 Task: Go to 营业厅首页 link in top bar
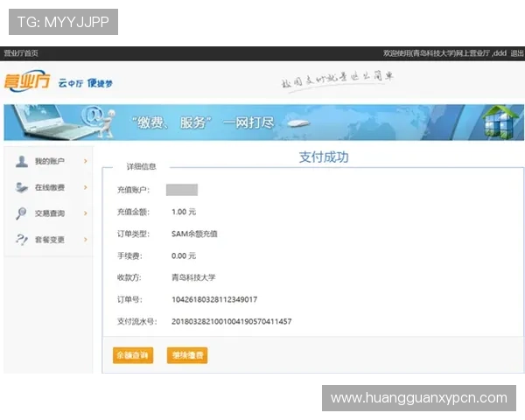tap(21, 53)
